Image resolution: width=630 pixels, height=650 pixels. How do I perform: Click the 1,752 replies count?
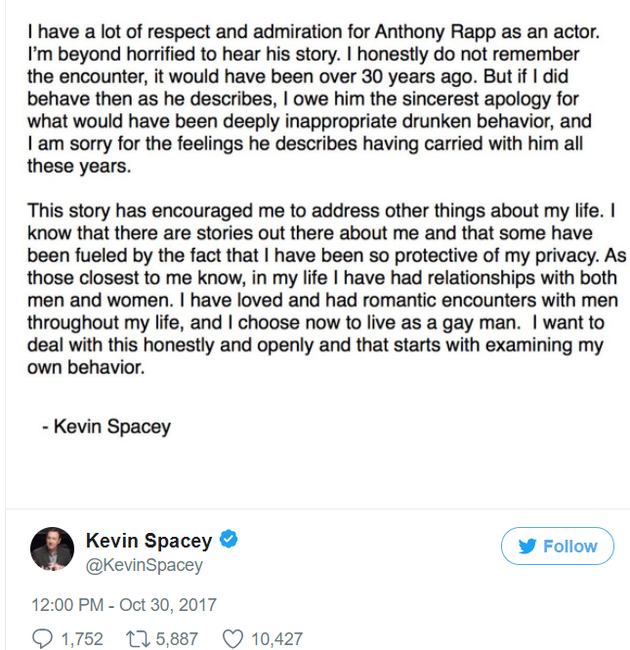82,638
